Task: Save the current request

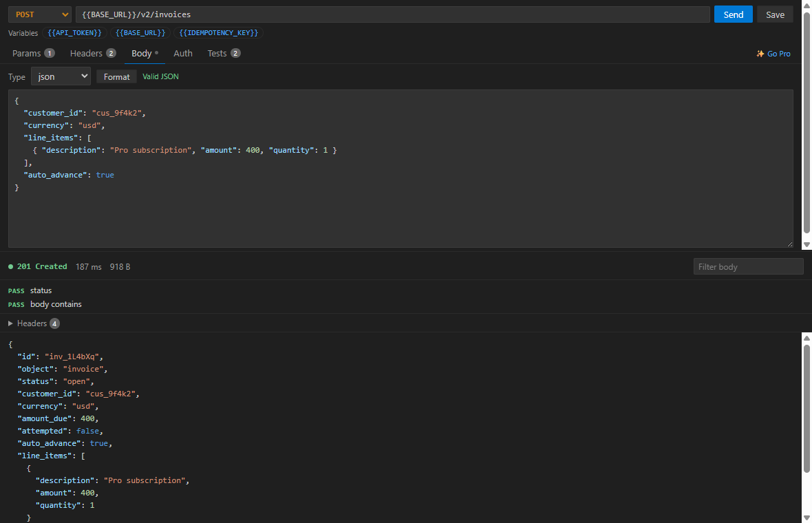Action: click(x=776, y=14)
